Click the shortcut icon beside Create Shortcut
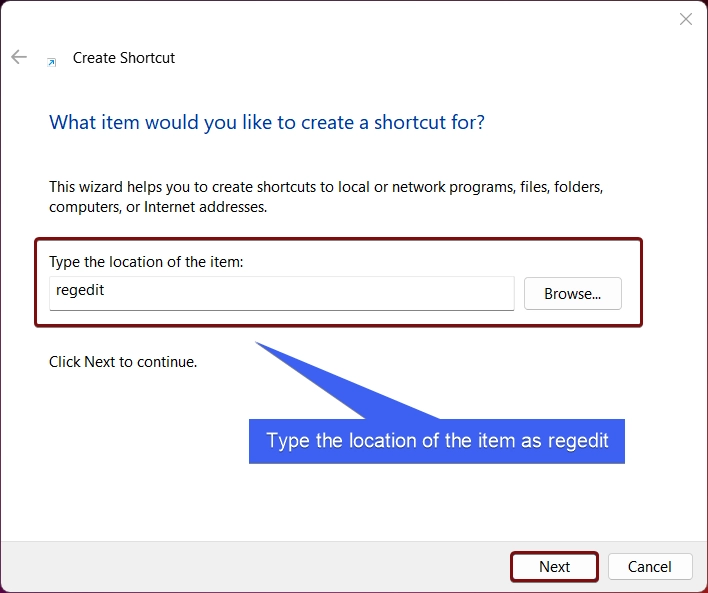Image resolution: width=708 pixels, height=593 pixels. 52,63
